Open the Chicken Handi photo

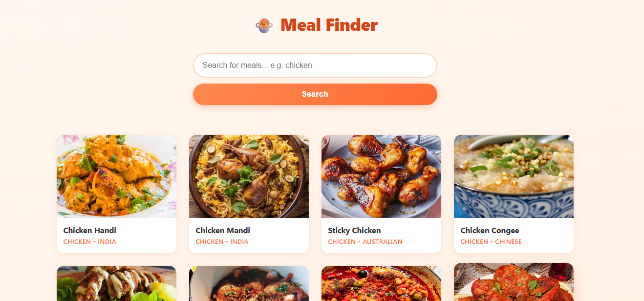pyautogui.click(x=117, y=176)
